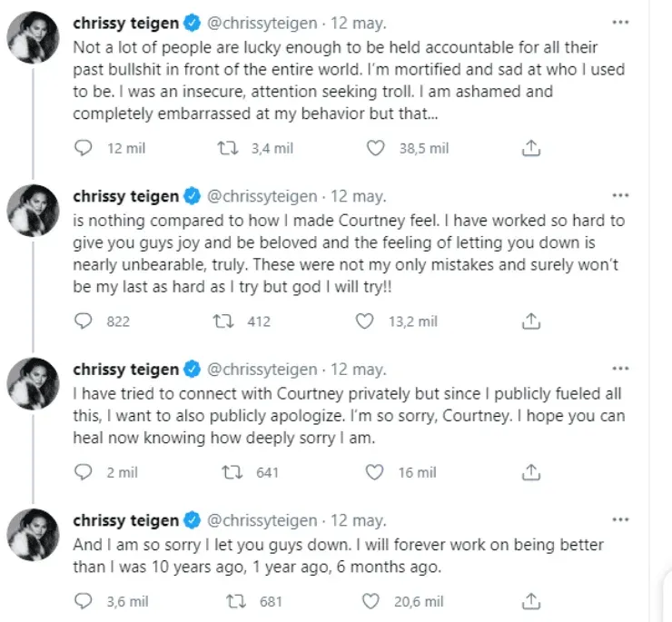Share the last tweet with 20,6 mil likes
This screenshot has width=672, height=622.
pos(533,601)
